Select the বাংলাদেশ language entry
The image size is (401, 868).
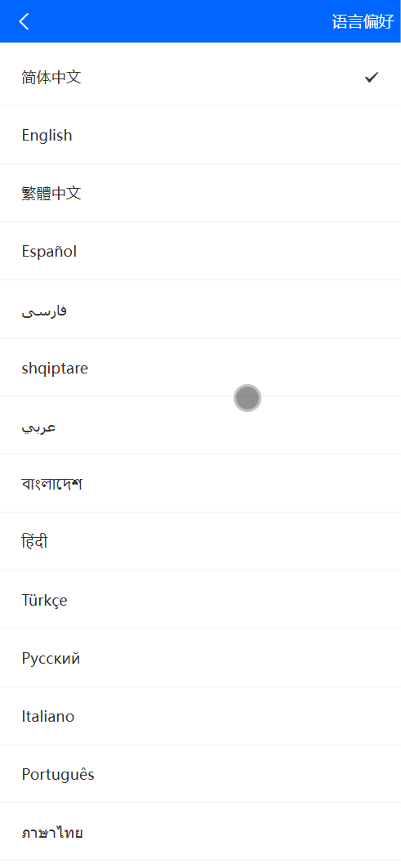[x=200, y=484]
